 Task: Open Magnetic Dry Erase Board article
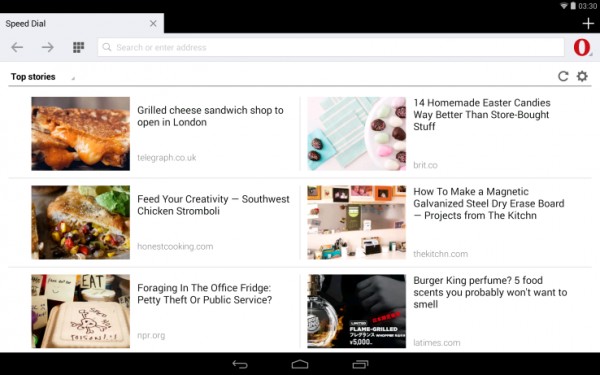[489, 204]
